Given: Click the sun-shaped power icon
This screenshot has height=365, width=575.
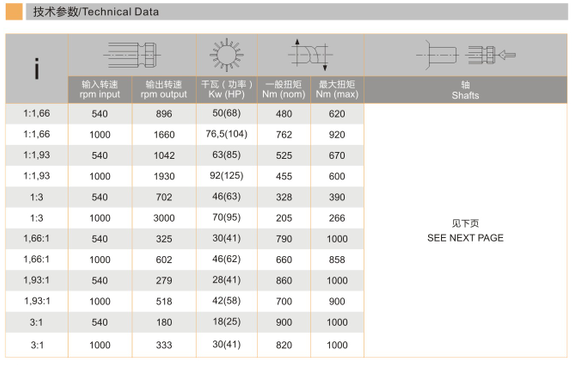Looking at the screenshot, I should click(227, 55).
